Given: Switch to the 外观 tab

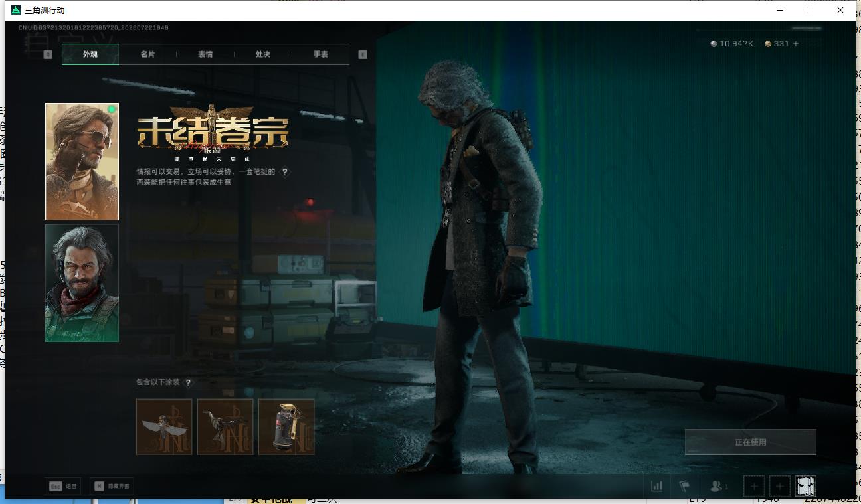Looking at the screenshot, I should (x=90, y=54).
